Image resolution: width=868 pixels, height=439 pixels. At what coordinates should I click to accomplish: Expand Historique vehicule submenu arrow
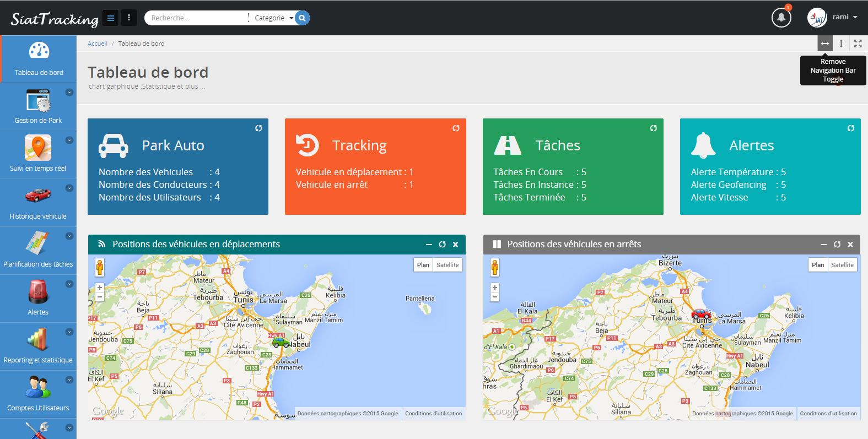click(x=69, y=188)
